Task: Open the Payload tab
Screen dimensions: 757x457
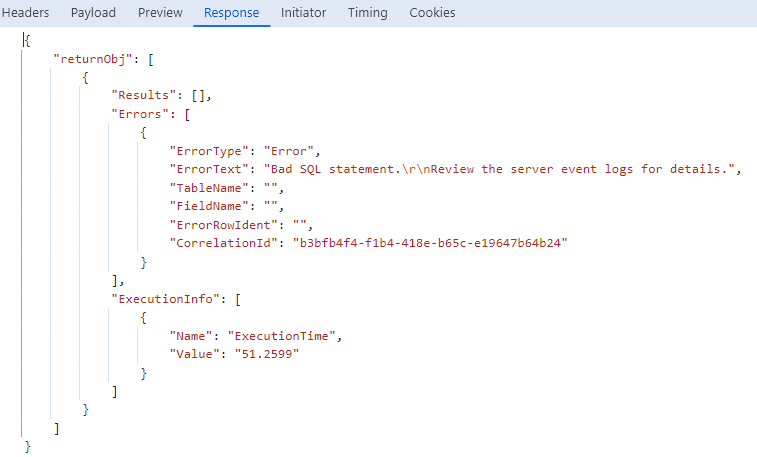Action: (93, 13)
